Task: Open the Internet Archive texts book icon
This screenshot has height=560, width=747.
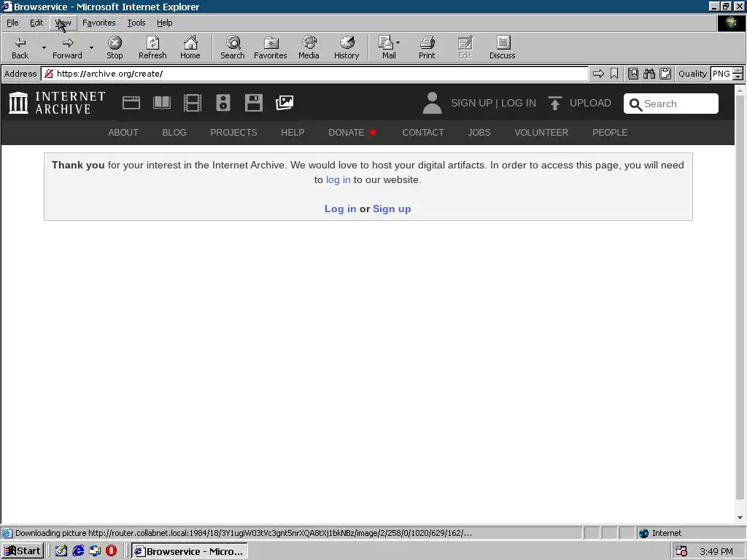Action: [x=161, y=103]
